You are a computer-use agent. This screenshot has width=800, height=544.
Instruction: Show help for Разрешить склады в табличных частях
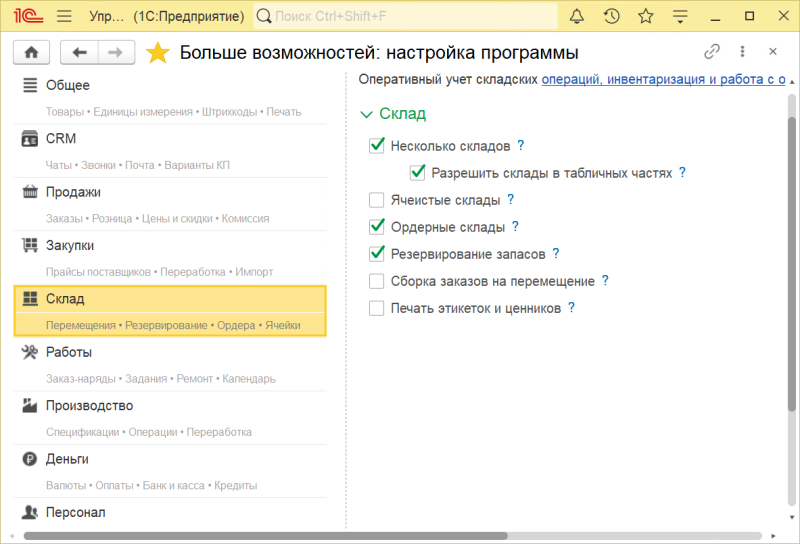coord(682,172)
